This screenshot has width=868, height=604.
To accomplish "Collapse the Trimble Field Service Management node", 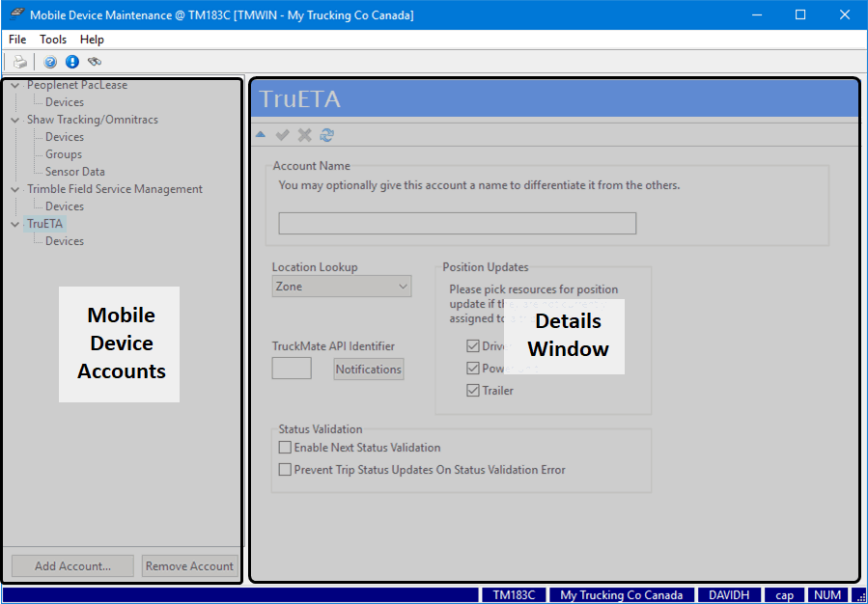I will (x=15, y=190).
